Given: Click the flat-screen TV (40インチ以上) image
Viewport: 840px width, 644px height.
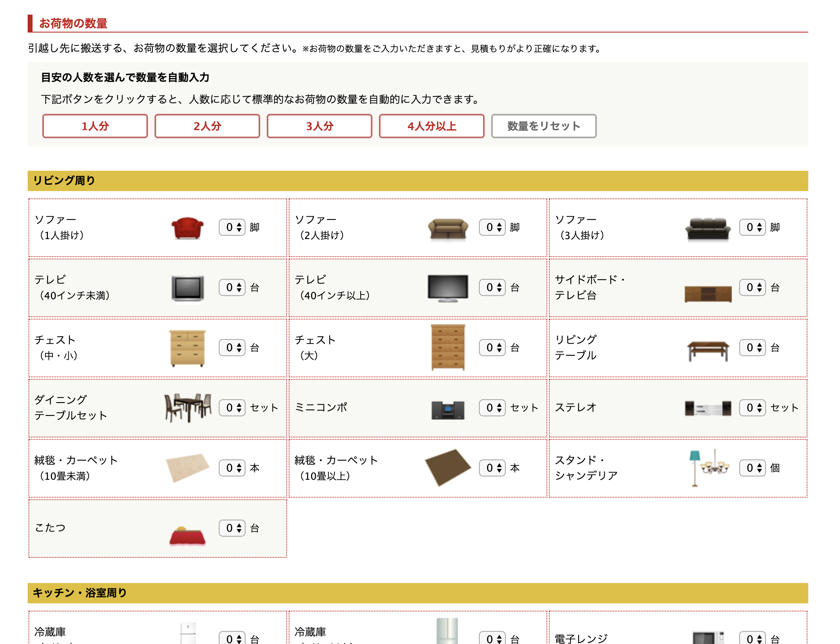Looking at the screenshot, I should click(448, 288).
